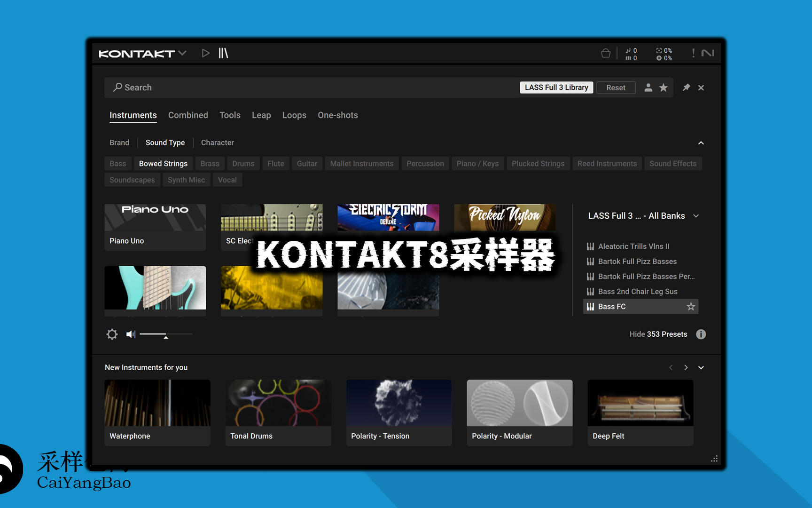
Task: Click the Reset button
Action: (616, 87)
